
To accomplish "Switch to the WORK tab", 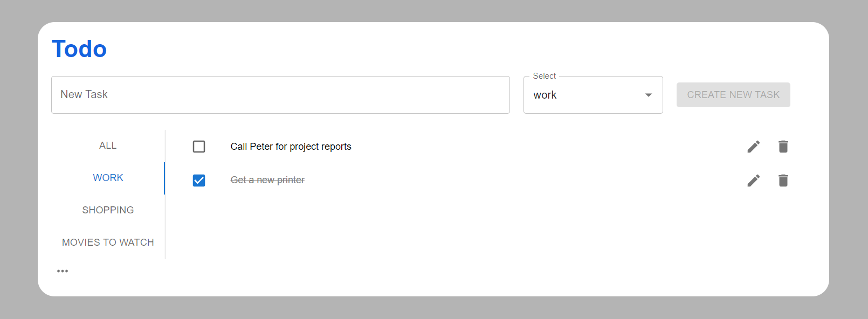I will coord(108,178).
